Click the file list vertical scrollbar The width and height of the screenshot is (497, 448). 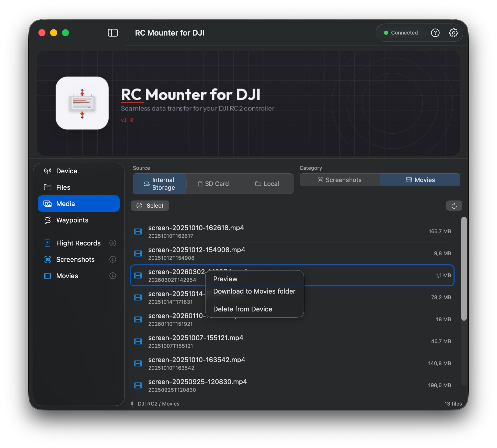pyautogui.click(x=464, y=268)
